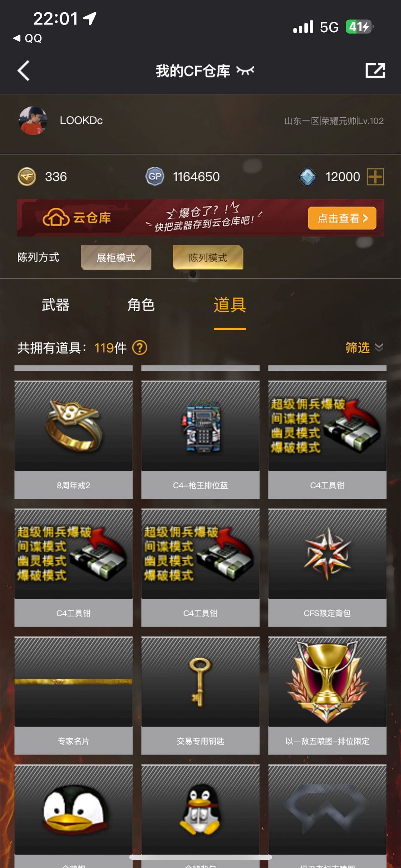Image resolution: width=401 pixels, height=868 pixels.
Task: Tap the GP currency icon
Action: pos(155,176)
